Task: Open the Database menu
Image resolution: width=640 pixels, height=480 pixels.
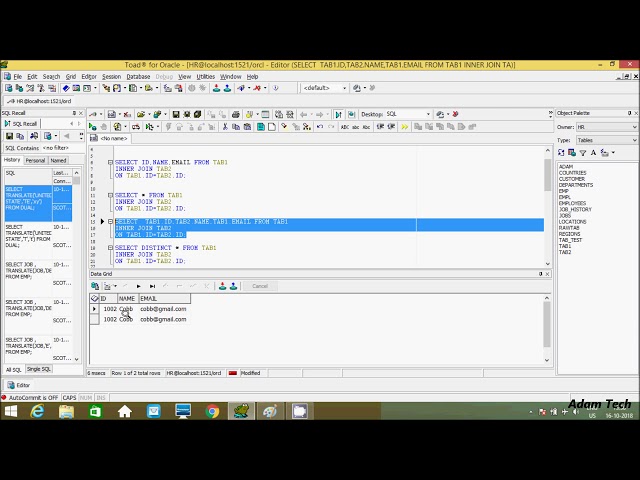Action: click(138, 77)
